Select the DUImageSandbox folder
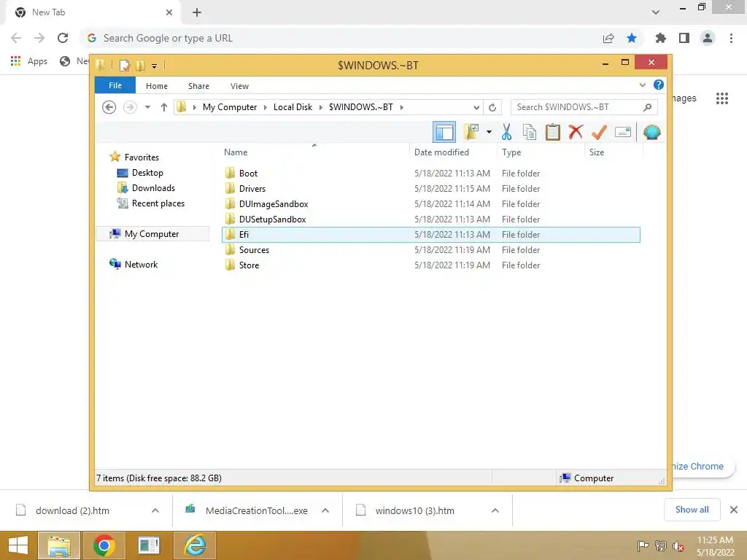Viewport: 747px width, 560px height. point(274,204)
